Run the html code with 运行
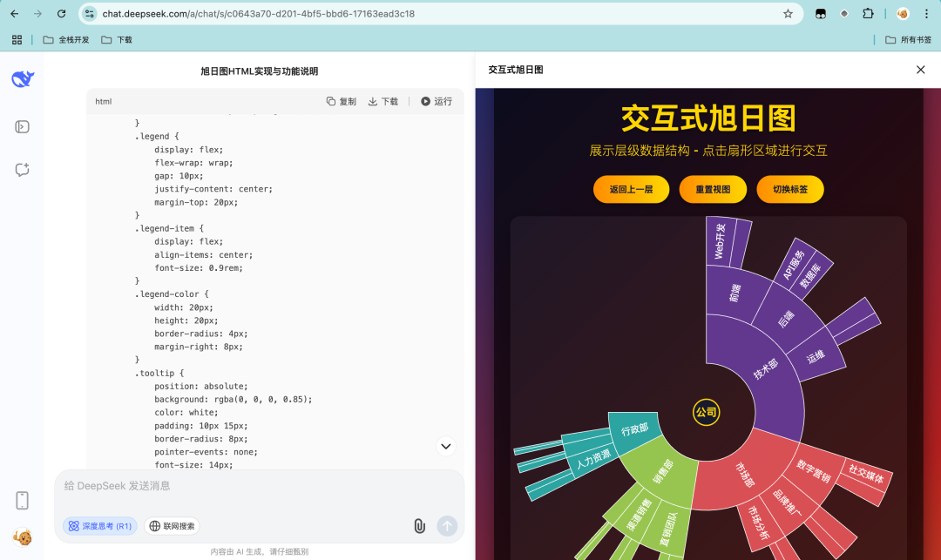Viewport: 941px width, 560px height. tap(437, 101)
